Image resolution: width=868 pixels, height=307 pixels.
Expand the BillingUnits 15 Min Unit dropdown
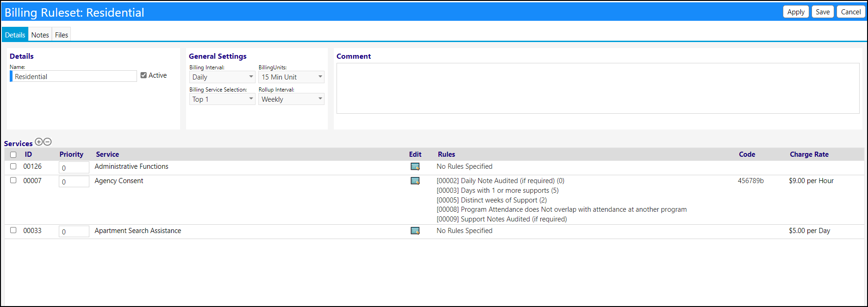(x=291, y=77)
